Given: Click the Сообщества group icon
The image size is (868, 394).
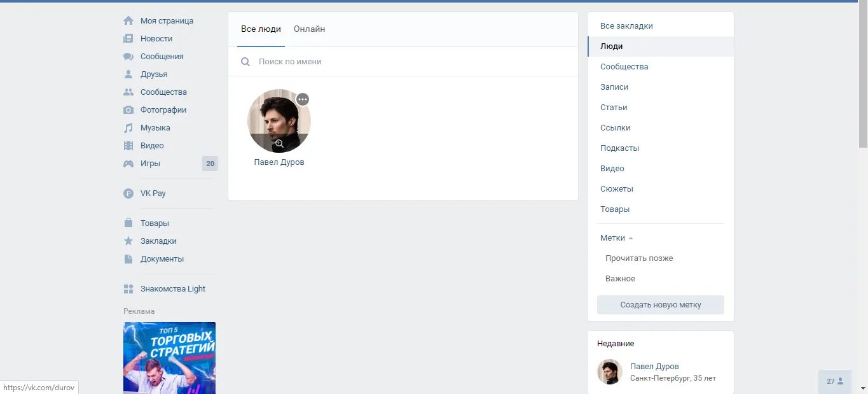Looking at the screenshot, I should [x=128, y=92].
